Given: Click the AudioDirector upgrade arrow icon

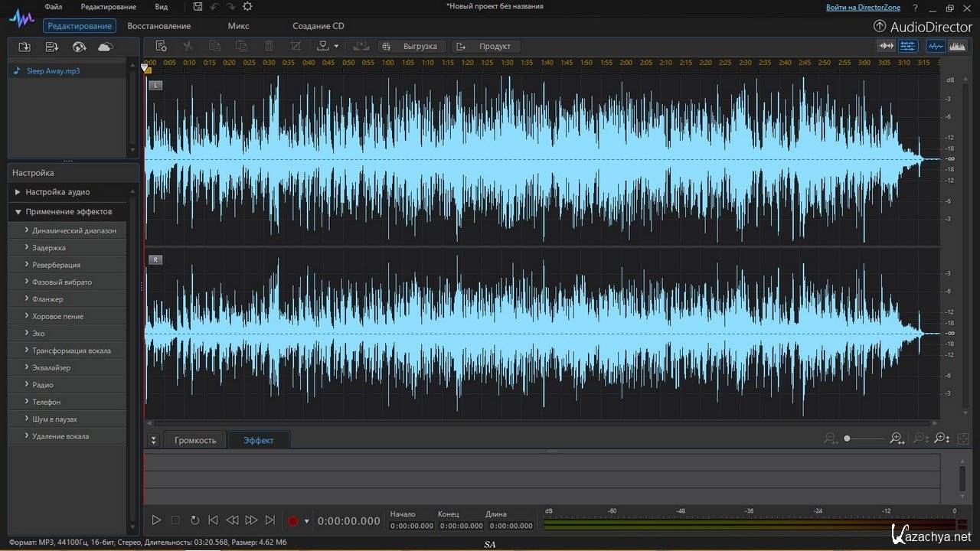Looking at the screenshot, I should tap(880, 26).
